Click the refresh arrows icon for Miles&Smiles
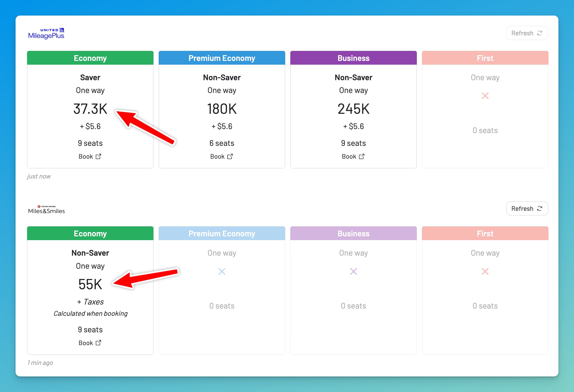Viewport: 574px width, 392px height. click(x=540, y=209)
